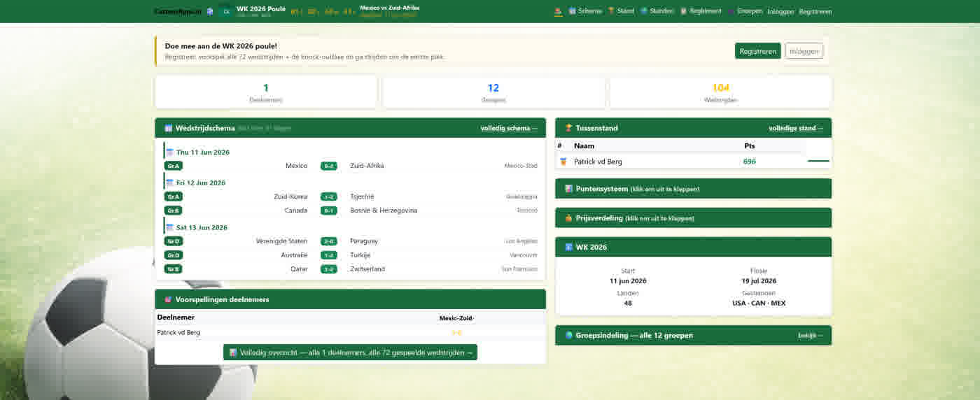Click the Gr.D badge for Verenigde Staten match
The image size is (980, 400).
pyautogui.click(x=174, y=241)
